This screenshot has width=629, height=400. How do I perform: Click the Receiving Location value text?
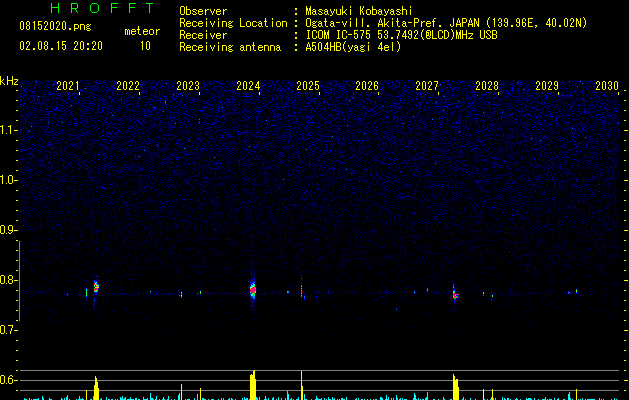[x=446, y=23]
